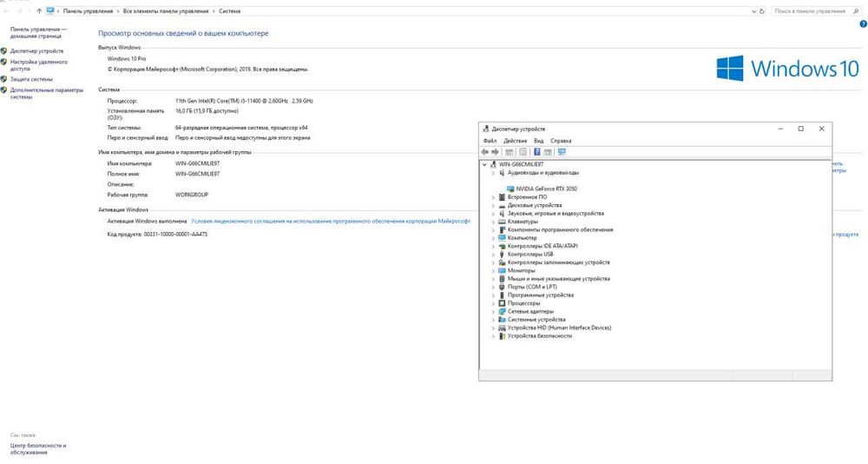Click the Устройства HID category icon
The image size is (868, 464).
pos(502,328)
